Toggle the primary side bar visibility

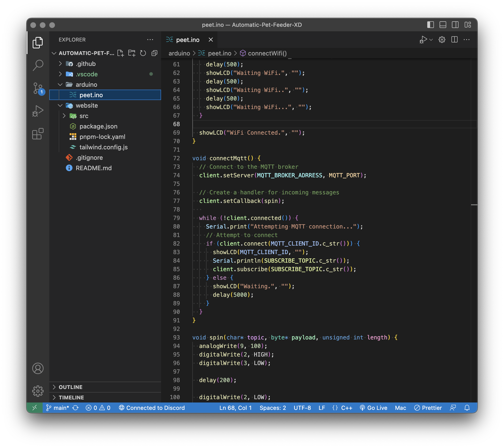coord(430,25)
